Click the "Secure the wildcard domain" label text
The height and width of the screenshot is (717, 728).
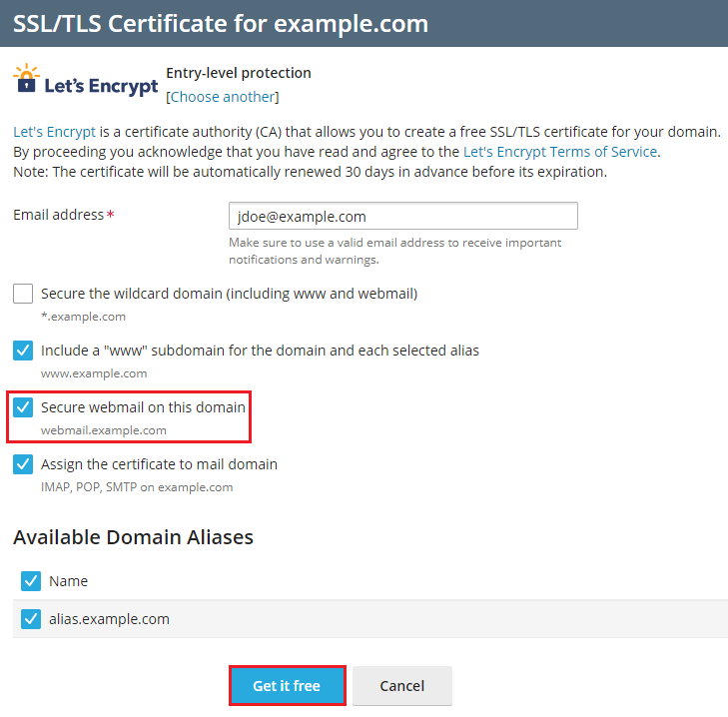tap(229, 294)
